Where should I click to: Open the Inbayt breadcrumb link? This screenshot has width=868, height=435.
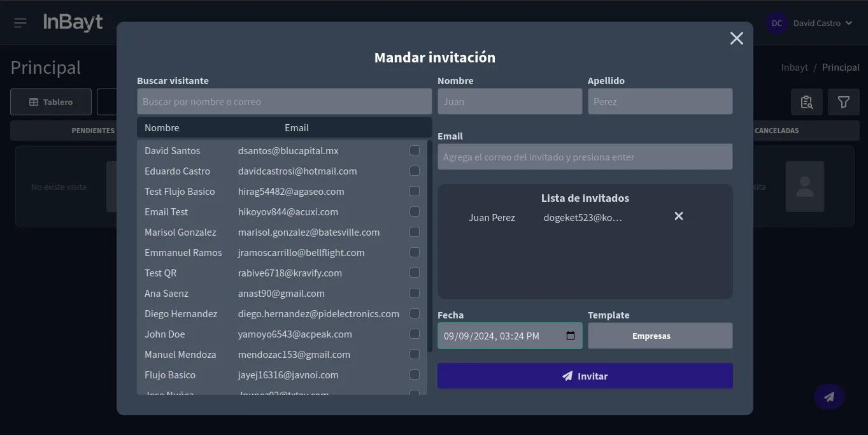pyautogui.click(x=794, y=67)
